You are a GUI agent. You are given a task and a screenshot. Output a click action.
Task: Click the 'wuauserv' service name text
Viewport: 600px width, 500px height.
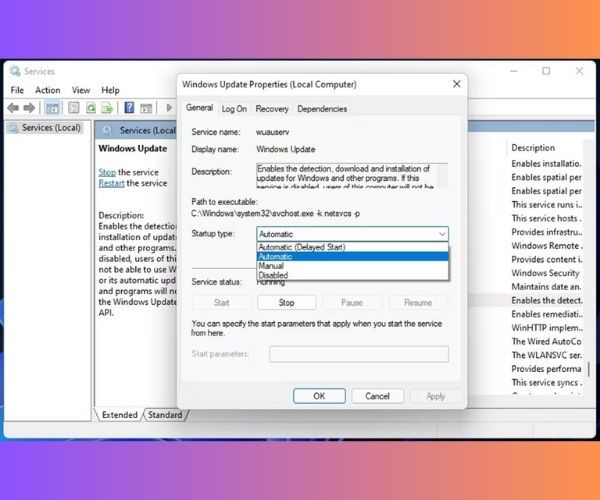(272, 132)
